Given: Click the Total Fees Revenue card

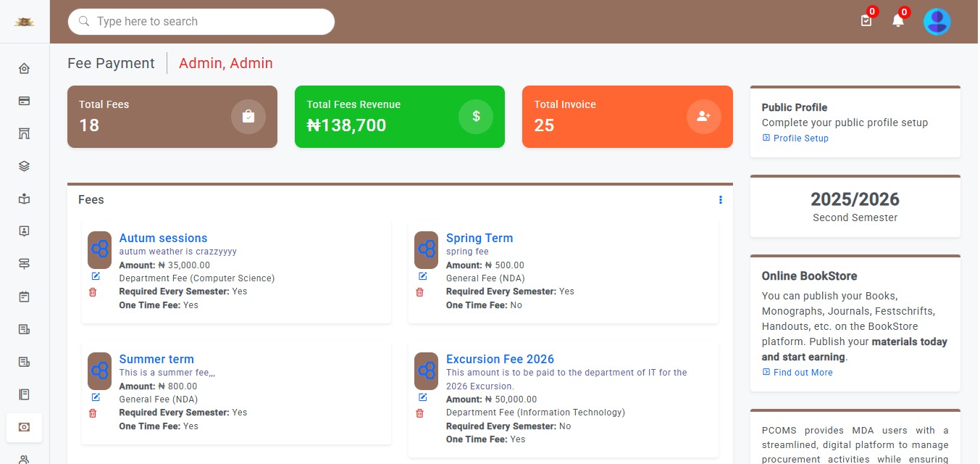Looking at the screenshot, I should pyautogui.click(x=399, y=117).
